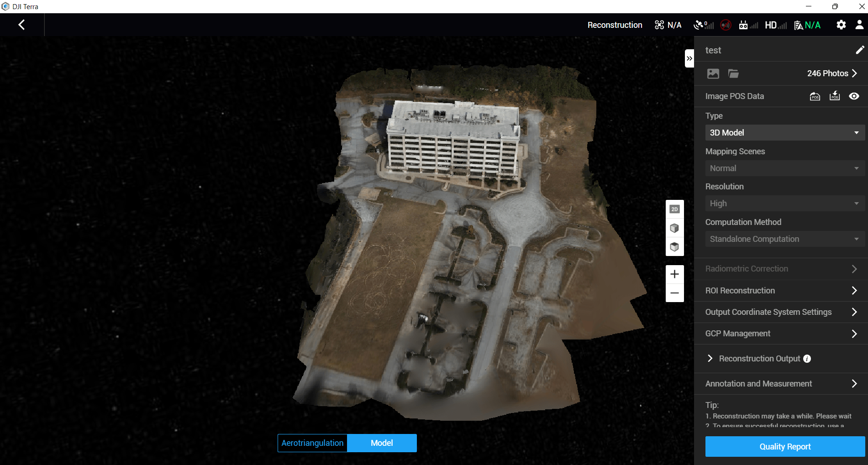The height and width of the screenshot is (465, 868).
Task: Open the Type dropdown showing 3D Model
Action: 784,133
